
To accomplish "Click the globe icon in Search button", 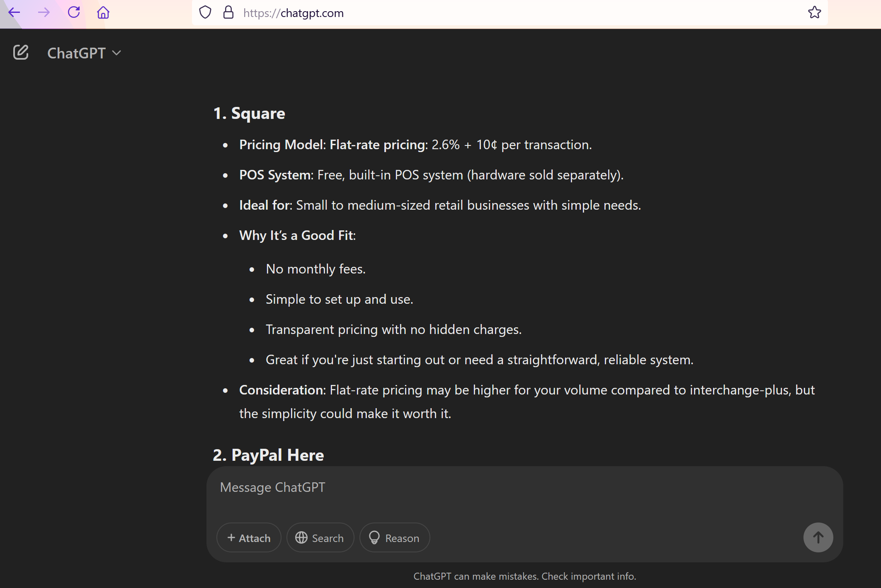I will click(301, 537).
